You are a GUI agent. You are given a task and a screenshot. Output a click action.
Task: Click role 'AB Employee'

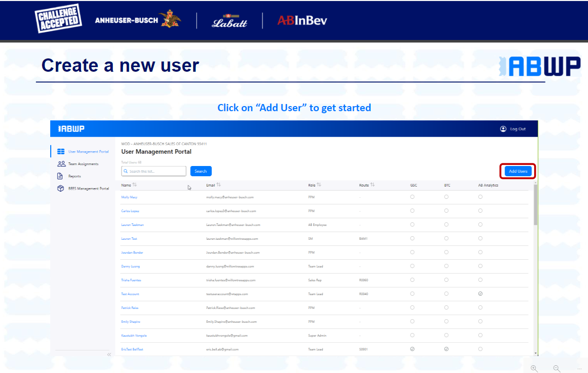[x=317, y=225]
